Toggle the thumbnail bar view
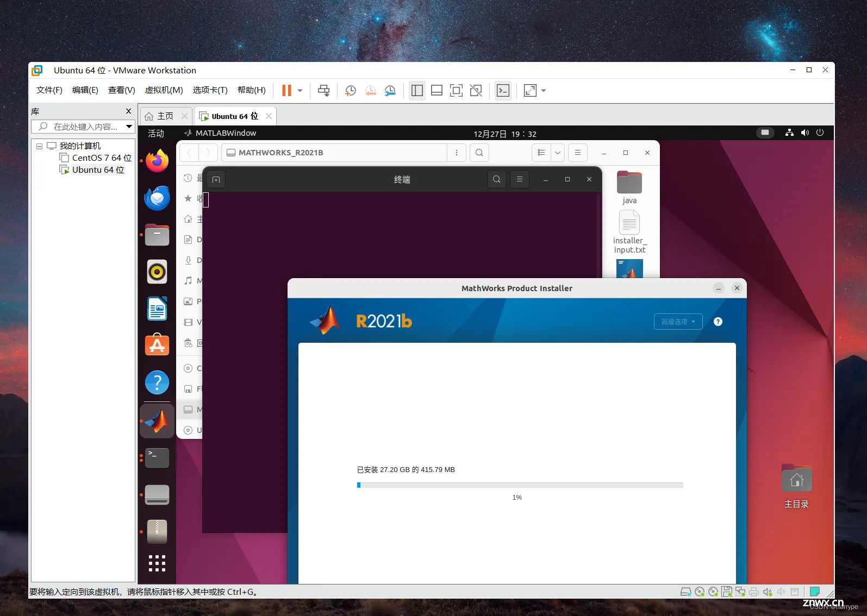Viewport: 867px width, 616px height. click(436, 91)
